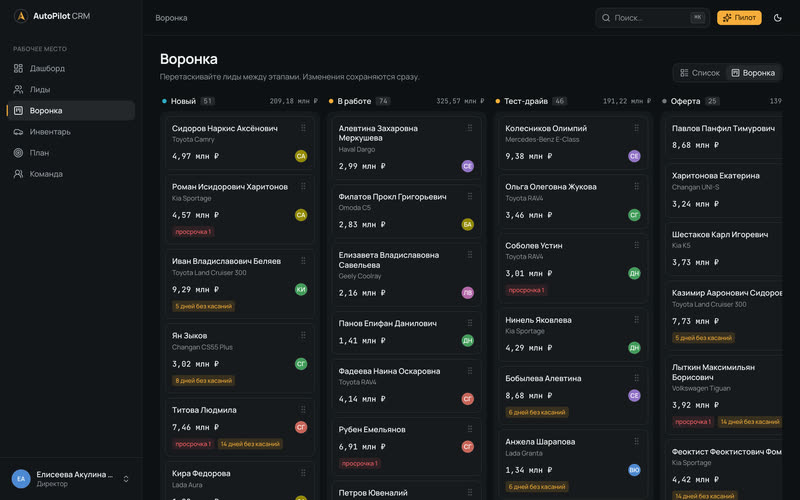Click the AutoPilot CRM logo icon
This screenshot has width=800, height=500.
coord(20,16)
